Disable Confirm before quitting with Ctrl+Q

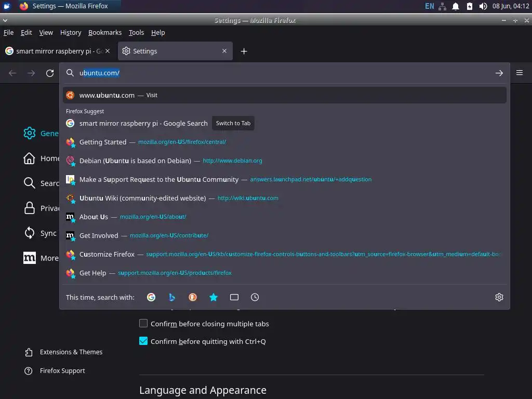tap(143, 341)
